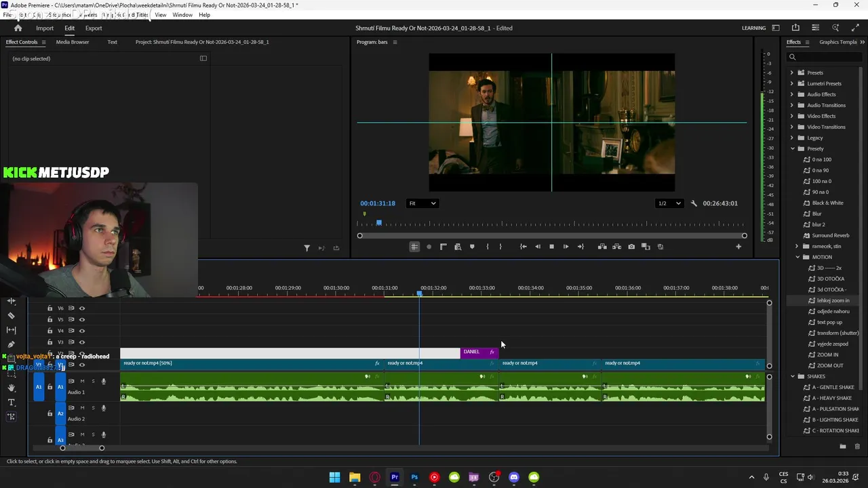The width and height of the screenshot is (868, 488).
Task: Click New Custom Bin icon in Effects panel
Action: coord(843,447)
